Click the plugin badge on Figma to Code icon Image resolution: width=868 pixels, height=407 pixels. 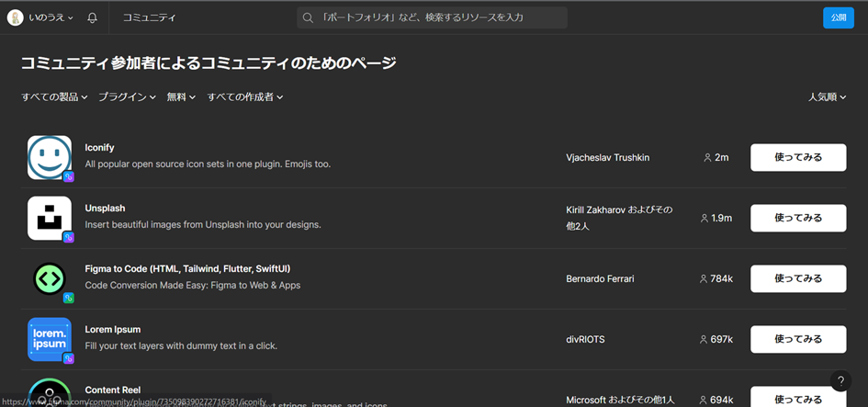[69, 298]
